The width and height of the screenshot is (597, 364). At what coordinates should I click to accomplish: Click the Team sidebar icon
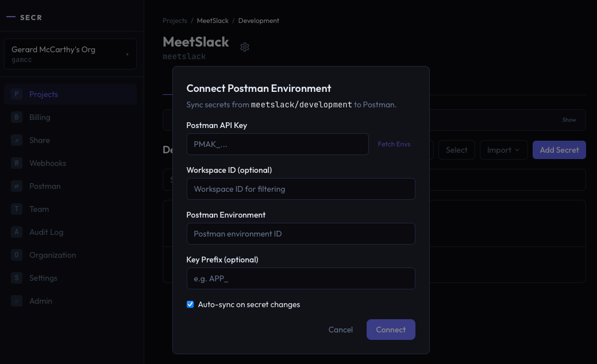tap(17, 209)
